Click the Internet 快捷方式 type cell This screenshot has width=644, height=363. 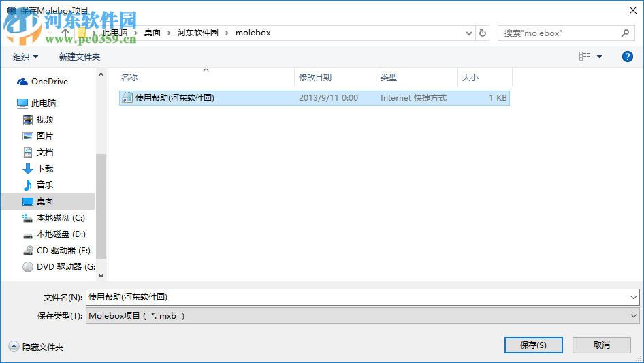pyautogui.click(x=413, y=98)
